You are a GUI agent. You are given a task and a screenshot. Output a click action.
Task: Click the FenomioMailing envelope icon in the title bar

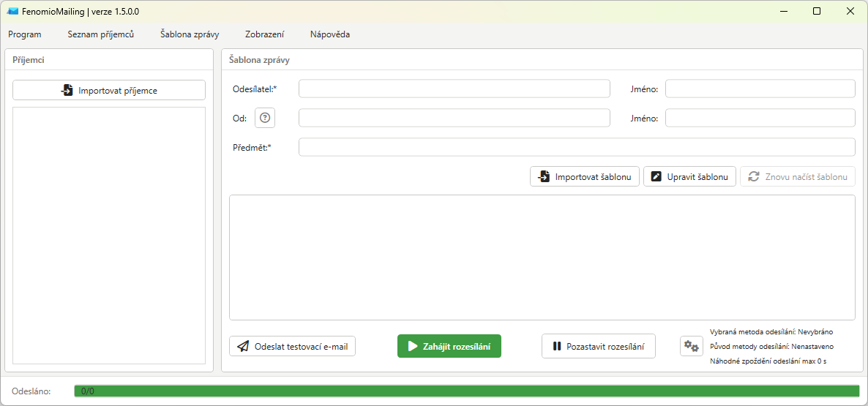12,11
